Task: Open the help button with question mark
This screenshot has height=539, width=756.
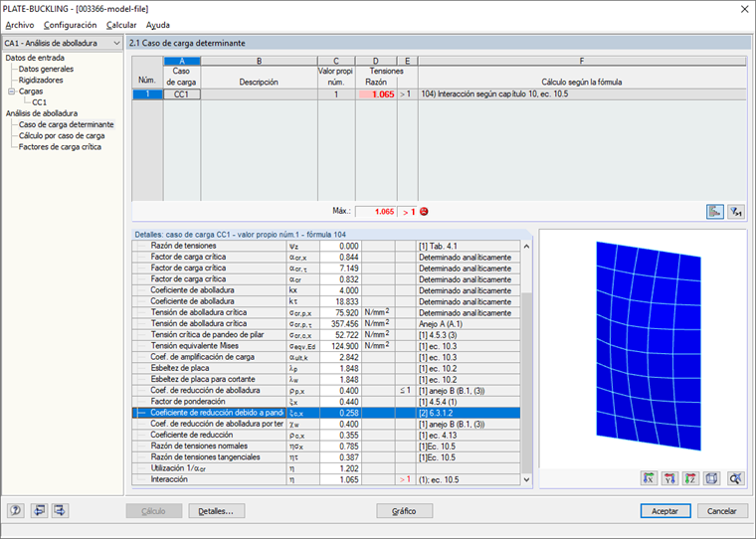Action: (16, 510)
